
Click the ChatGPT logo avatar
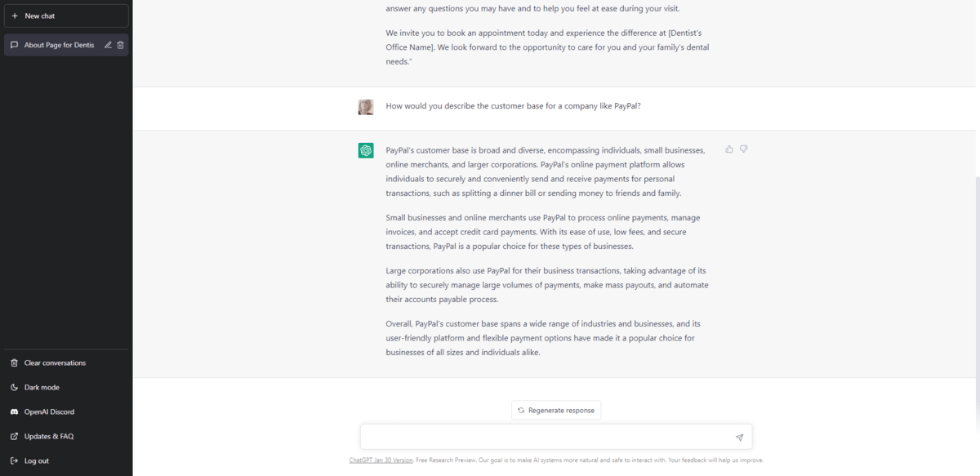tap(366, 150)
